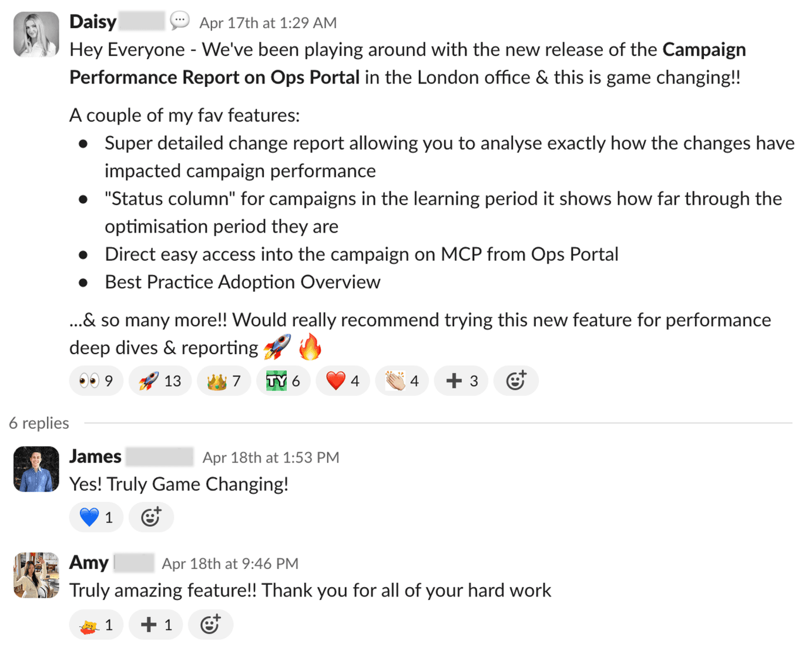
Task: Click the overflow reaction counter showing +3
Action: (461, 380)
